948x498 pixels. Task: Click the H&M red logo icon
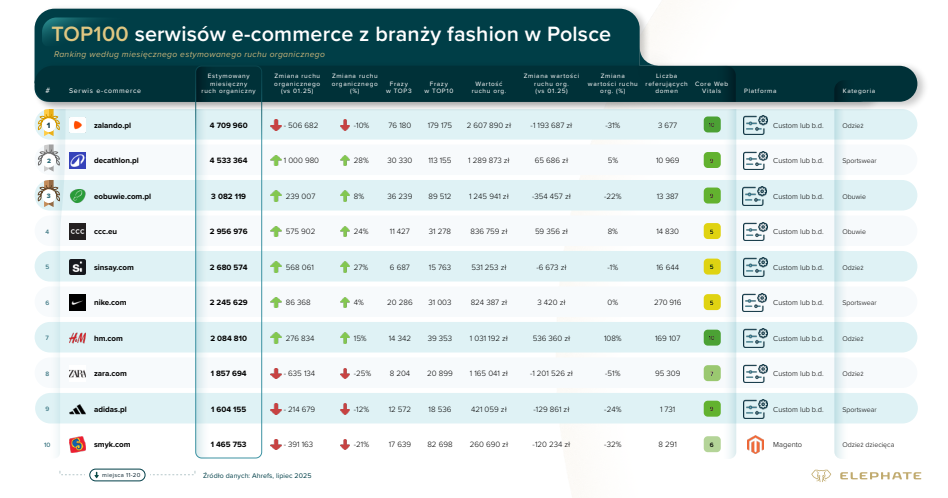coord(77,338)
